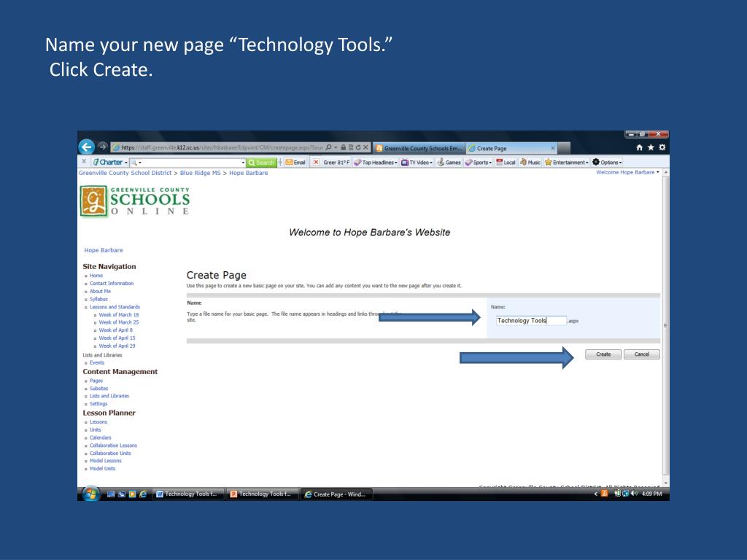Click the green Charter Search button
This screenshot has width=747, height=560.
[x=261, y=162]
